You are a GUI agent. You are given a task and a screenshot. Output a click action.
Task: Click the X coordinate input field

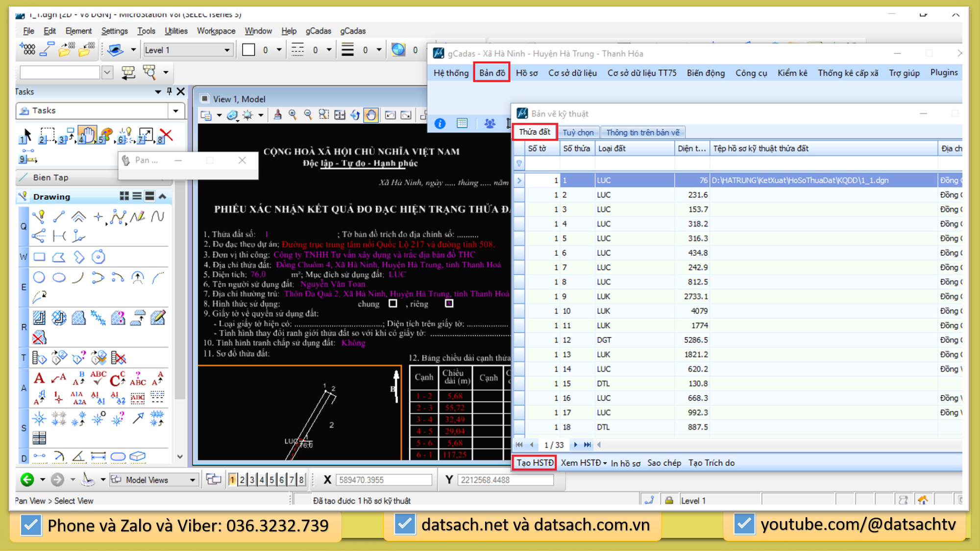click(x=383, y=480)
